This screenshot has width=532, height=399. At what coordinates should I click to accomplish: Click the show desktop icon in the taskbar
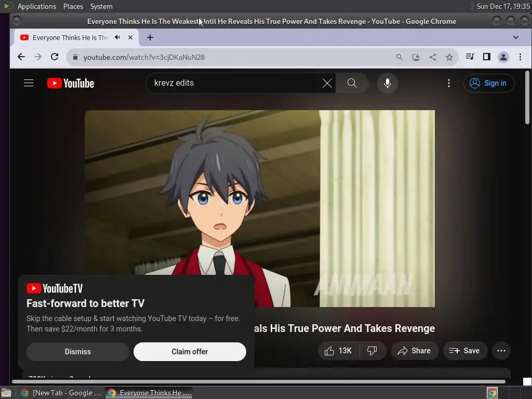[x=6, y=393]
